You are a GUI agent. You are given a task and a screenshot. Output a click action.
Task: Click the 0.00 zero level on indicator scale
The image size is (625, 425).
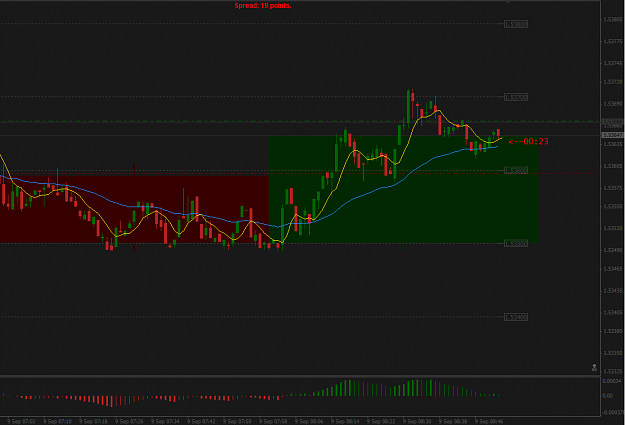pos(608,395)
